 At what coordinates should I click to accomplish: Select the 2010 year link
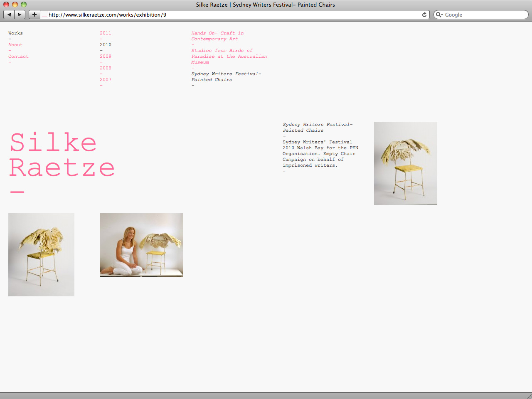tap(106, 44)
